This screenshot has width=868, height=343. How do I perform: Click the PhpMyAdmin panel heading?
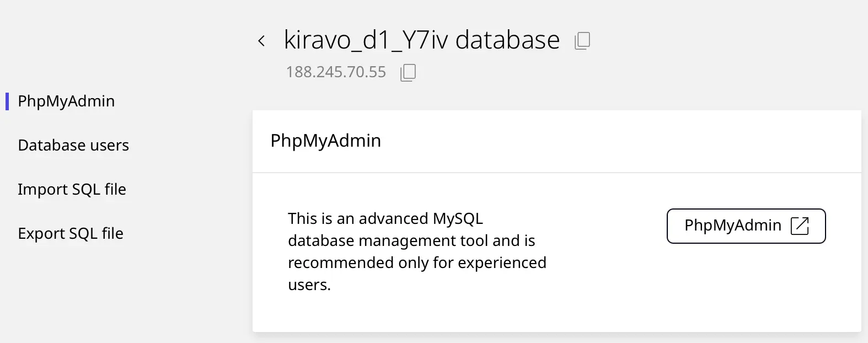coord(325,141)
